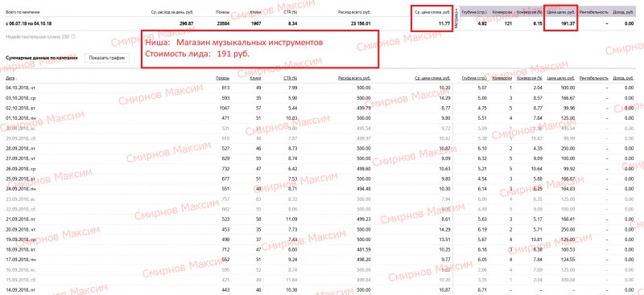Click the total spend value 23 156.01
The width and height of the screenshot is (644, 295).
pos(360,24)
